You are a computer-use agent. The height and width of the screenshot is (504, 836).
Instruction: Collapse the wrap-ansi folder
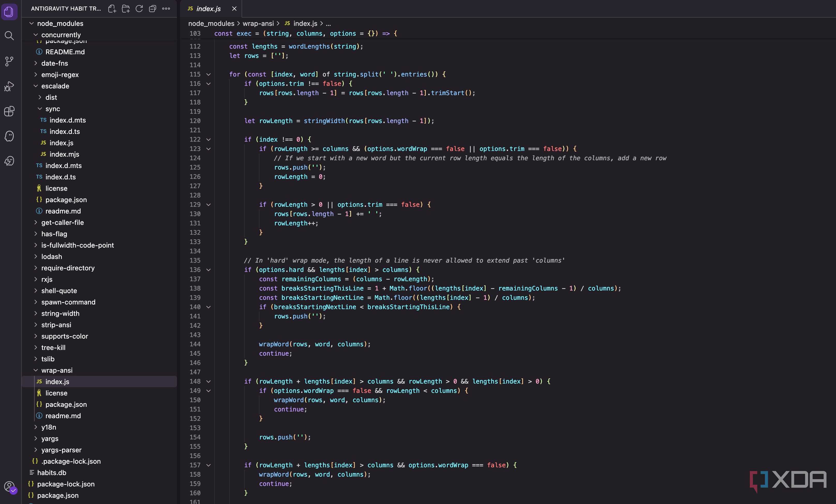tap(36, 370)
